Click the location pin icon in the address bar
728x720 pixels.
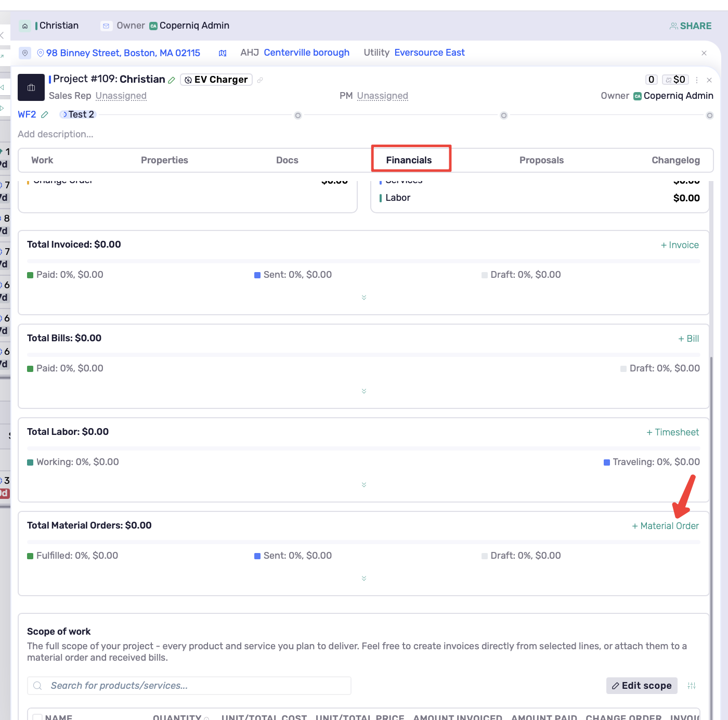tap(25, 53)
